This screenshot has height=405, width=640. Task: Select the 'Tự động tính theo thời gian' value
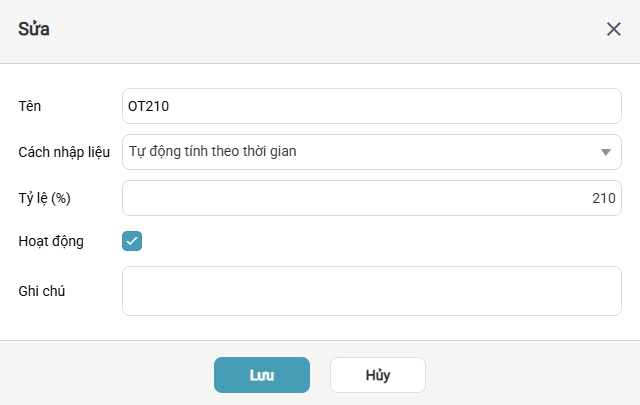pos(212,152)
